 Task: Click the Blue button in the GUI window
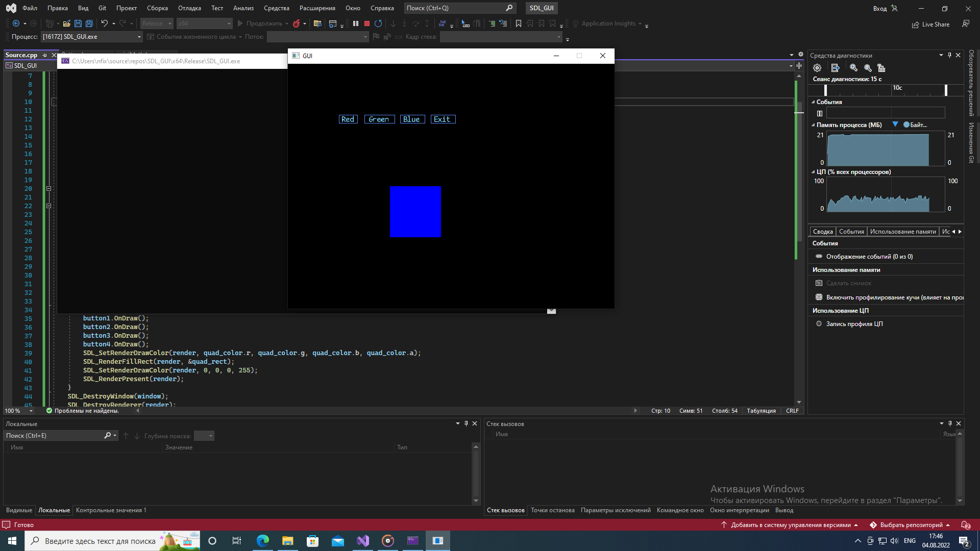pos(412,119)
